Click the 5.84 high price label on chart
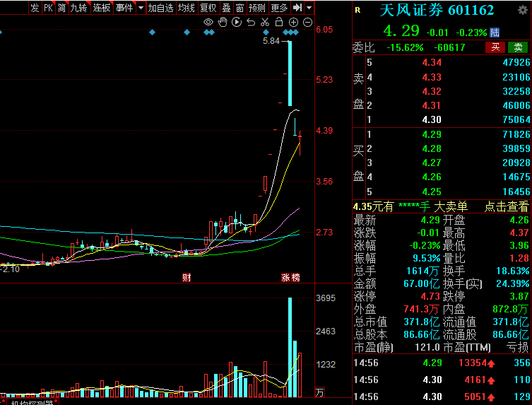This screenshot has height=405, width=532. click(x=271, y=41)
